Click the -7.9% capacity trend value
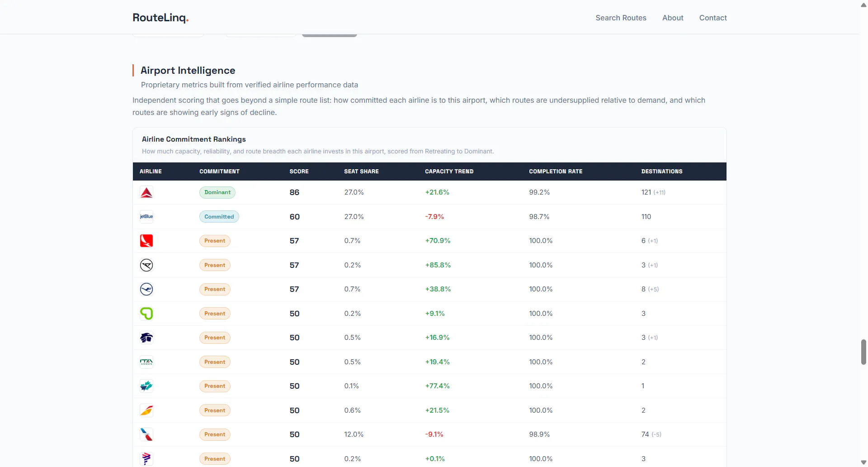The image size is (868, 467). coord(434,217)
